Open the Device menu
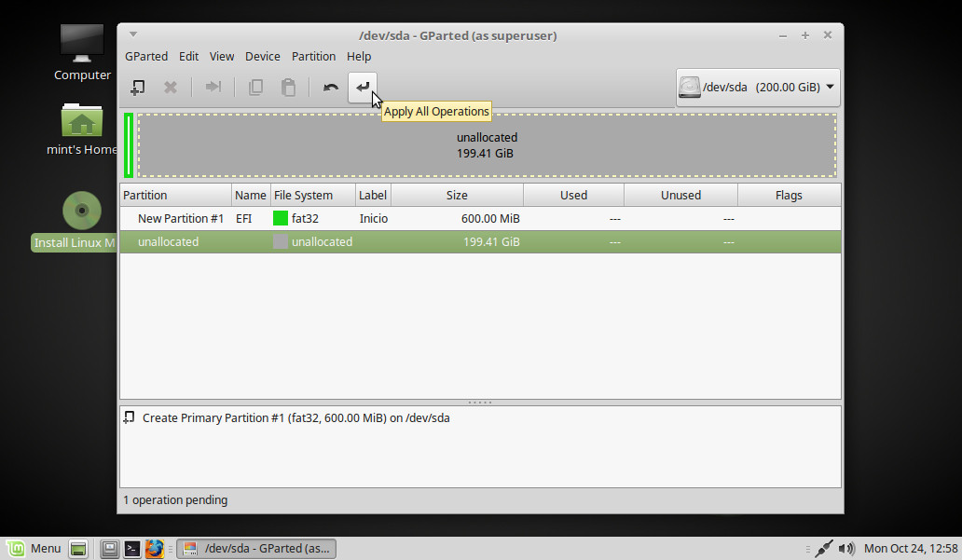This screenshot has width=962, height=560. 262,56
